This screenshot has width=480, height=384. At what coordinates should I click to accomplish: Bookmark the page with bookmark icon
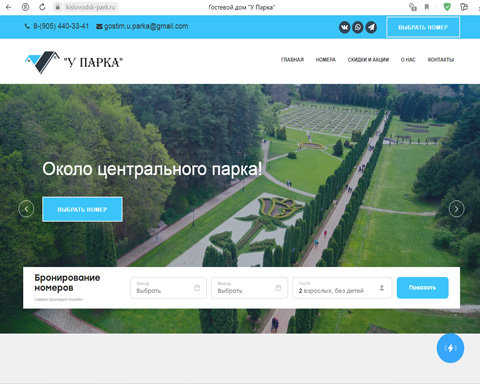[427, 7]
